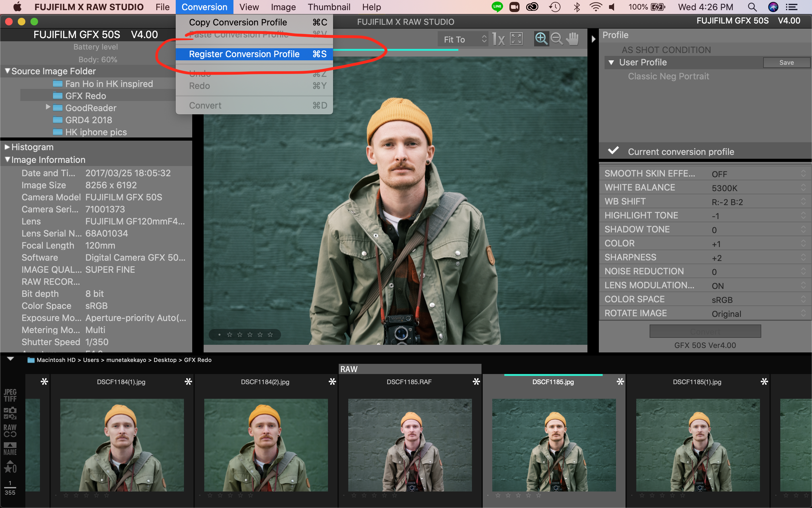Select the zoom out magnifier tool
This screenshot has width=812, height=508.
pos(557,39)
